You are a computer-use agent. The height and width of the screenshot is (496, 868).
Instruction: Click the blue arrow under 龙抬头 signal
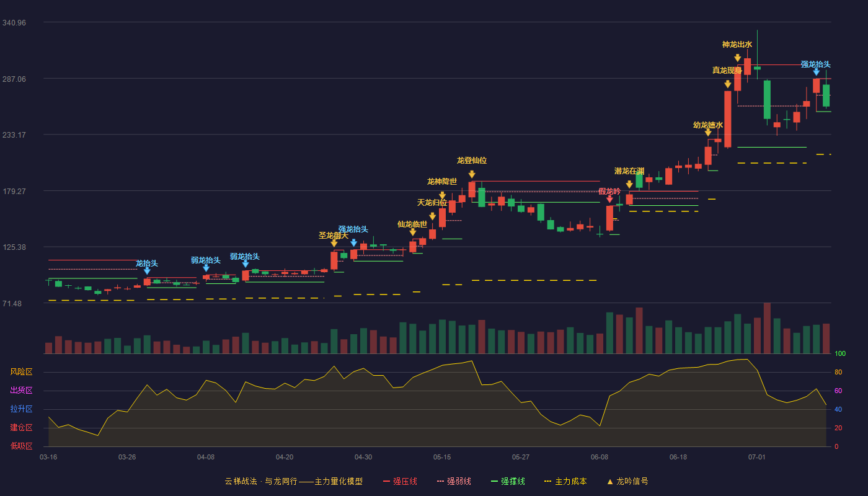pos(147,271)
